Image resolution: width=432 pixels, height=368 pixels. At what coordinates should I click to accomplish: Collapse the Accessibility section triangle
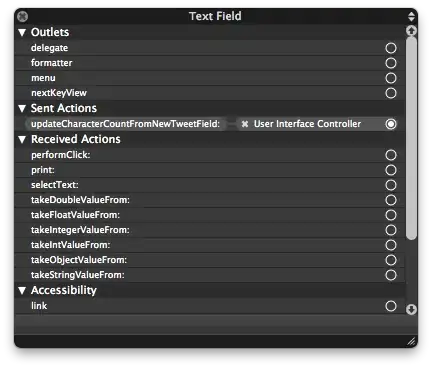point(22,290)
